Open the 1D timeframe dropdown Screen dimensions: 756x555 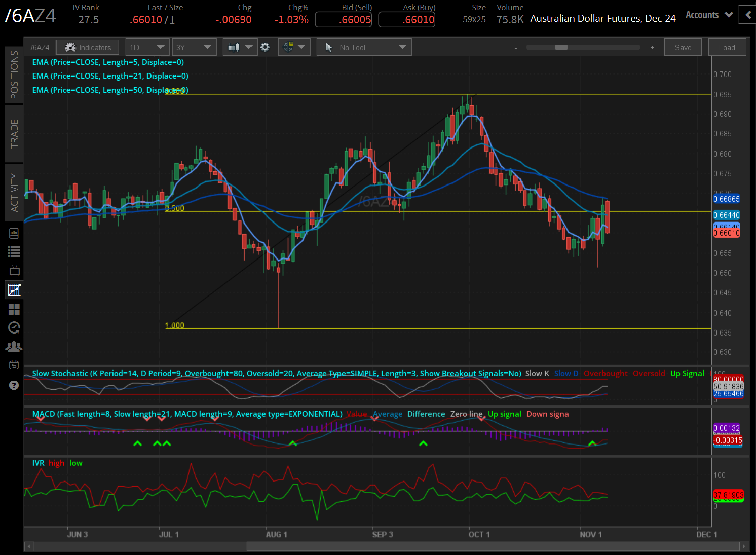pos(147,47)
